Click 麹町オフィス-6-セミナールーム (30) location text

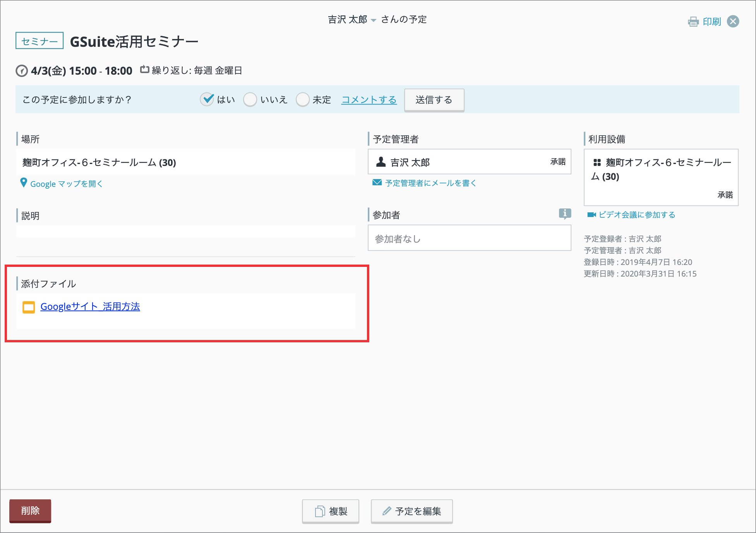[99, 162]
